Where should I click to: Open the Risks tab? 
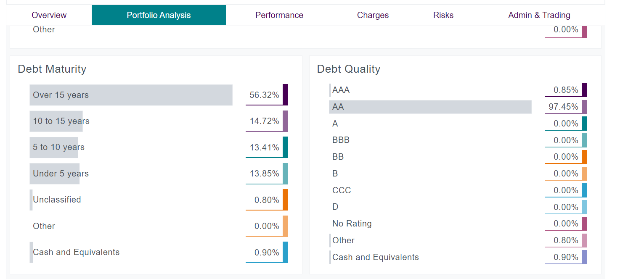point(443,15)
